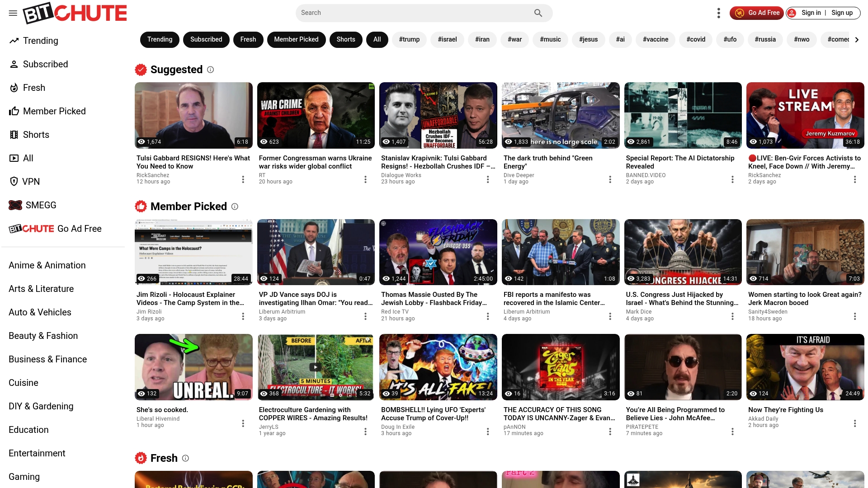Filter by #vaccine hashtag

[656, 40]
